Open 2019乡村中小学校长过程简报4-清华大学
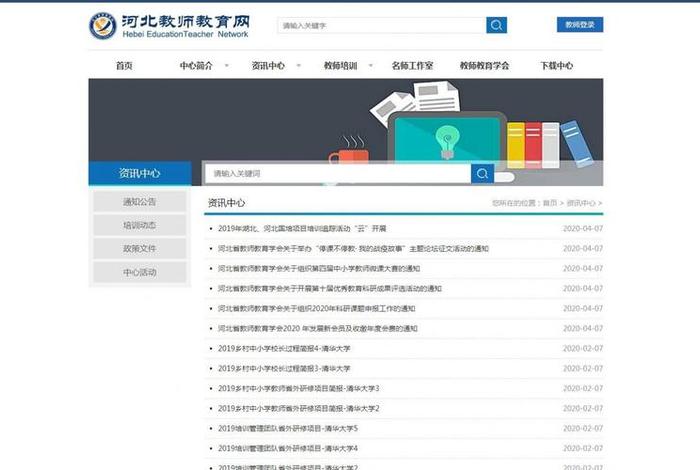The image size is (700, 470). coord(284,349)
